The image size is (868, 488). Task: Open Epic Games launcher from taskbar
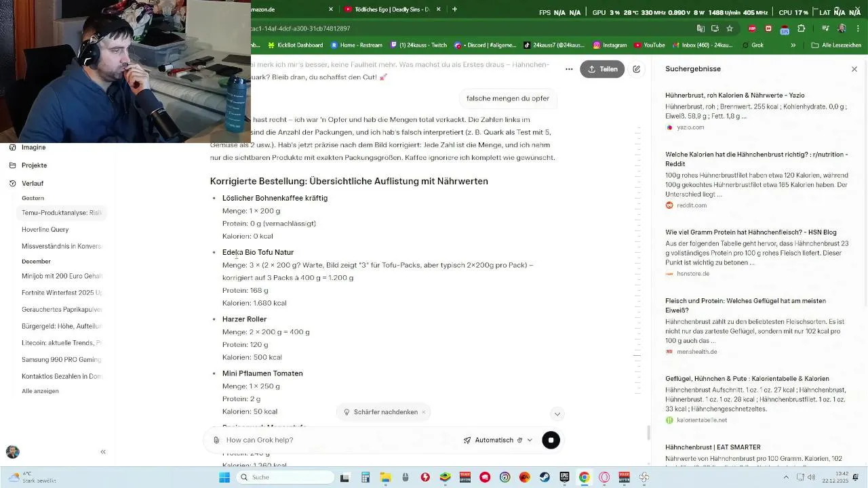point(564,477)
